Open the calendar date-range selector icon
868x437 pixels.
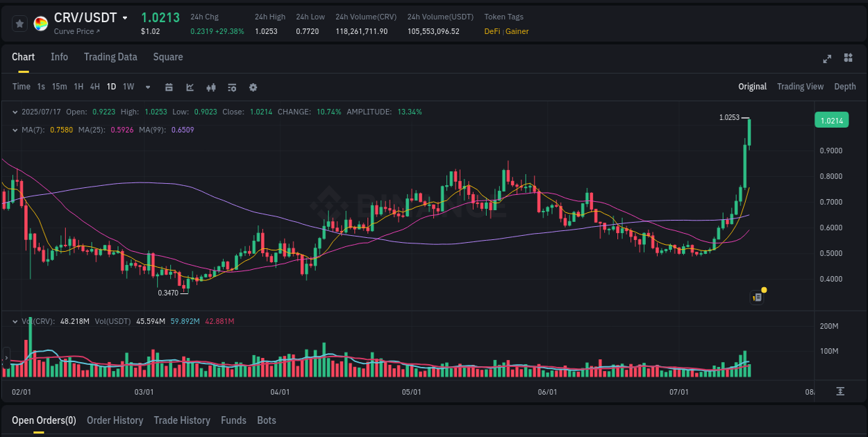(x=169, y=87)
